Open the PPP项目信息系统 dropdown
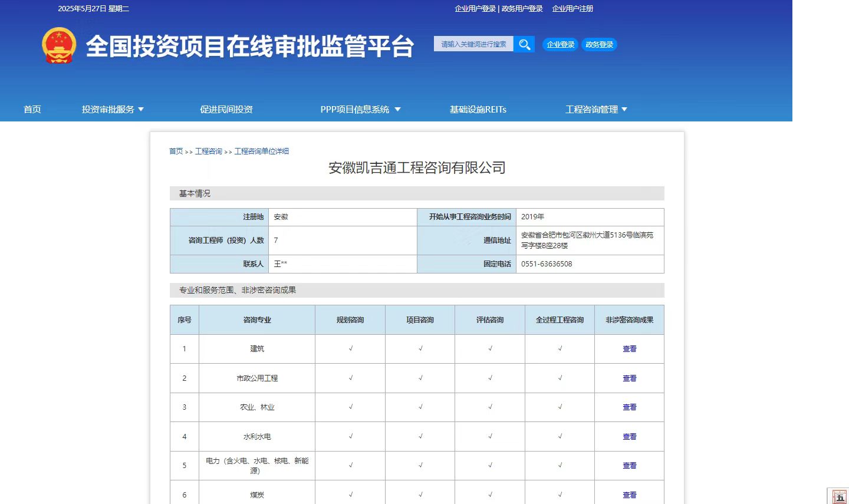 [356, 109]
